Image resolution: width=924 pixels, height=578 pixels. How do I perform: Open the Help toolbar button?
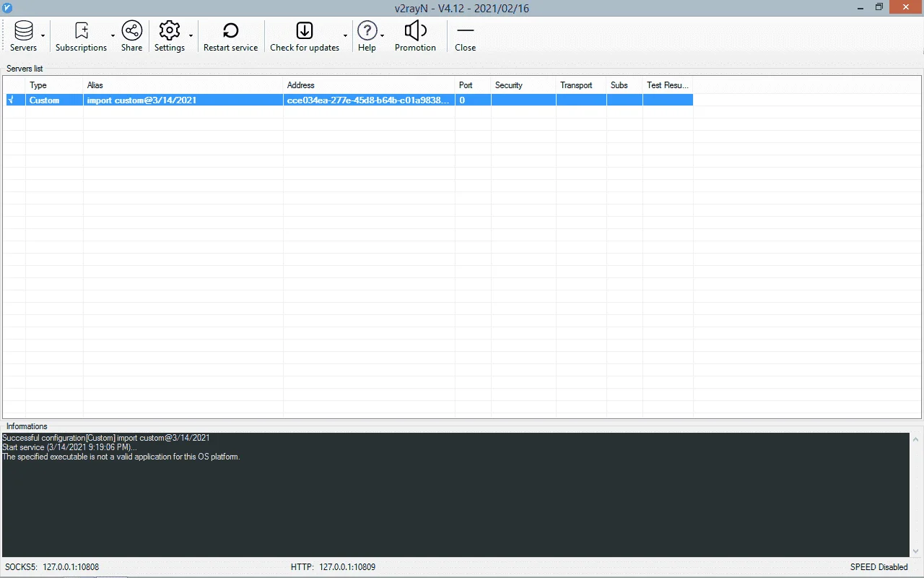coord(367,36)
